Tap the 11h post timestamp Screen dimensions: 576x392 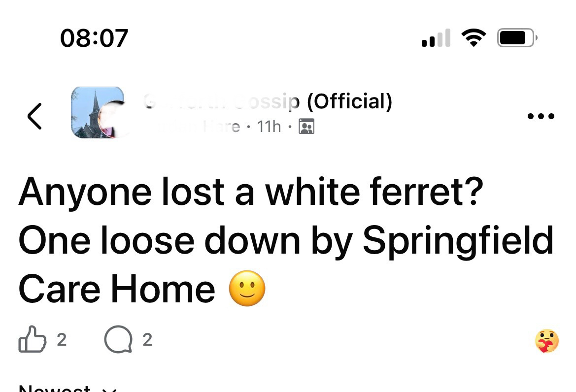[x=269, y=127]
